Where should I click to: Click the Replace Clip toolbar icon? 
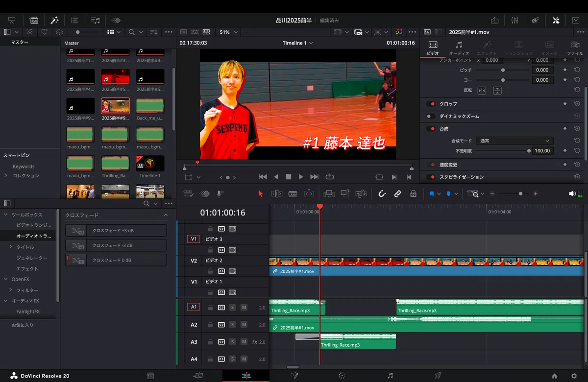361,193
